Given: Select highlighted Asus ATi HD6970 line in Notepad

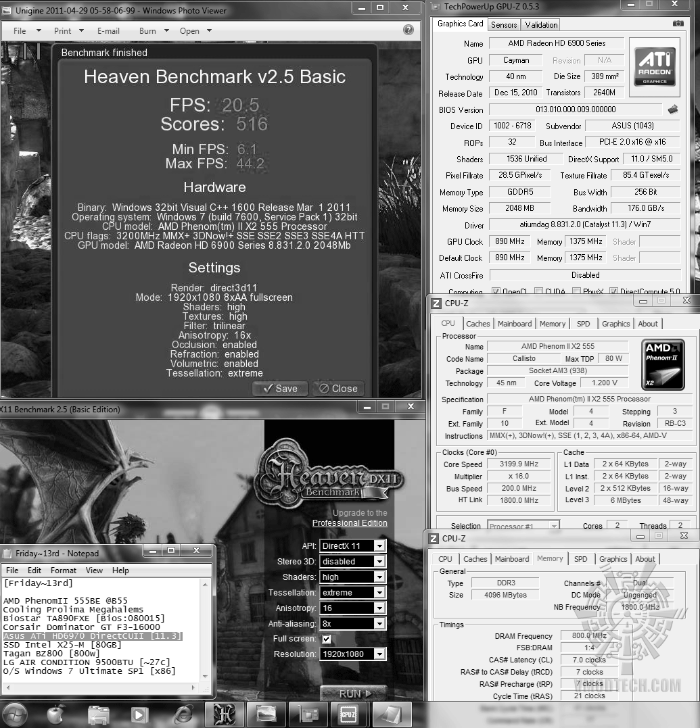Looking at the screenshot, I should point(93,636).
